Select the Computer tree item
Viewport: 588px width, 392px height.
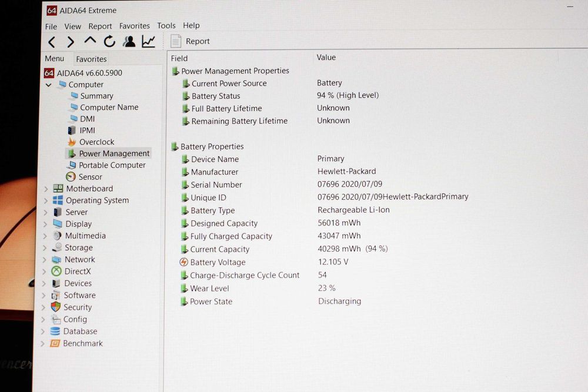pyautogui.click(x=81, y=84)
